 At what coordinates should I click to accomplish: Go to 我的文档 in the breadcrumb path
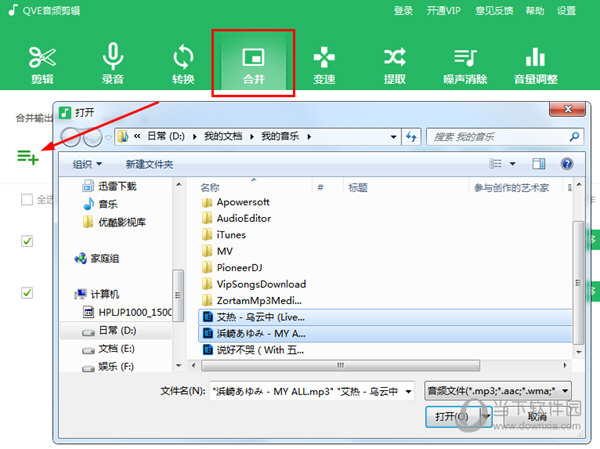223,136
